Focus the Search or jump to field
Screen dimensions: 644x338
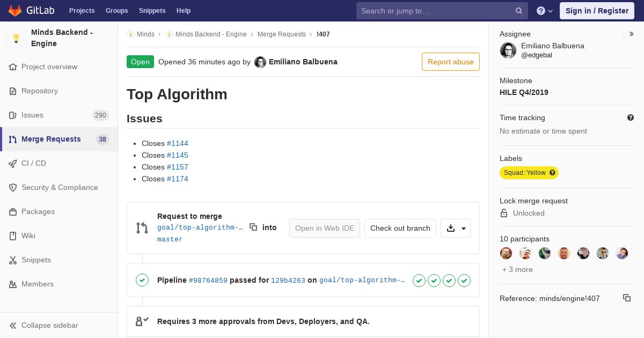click(442, 11)
